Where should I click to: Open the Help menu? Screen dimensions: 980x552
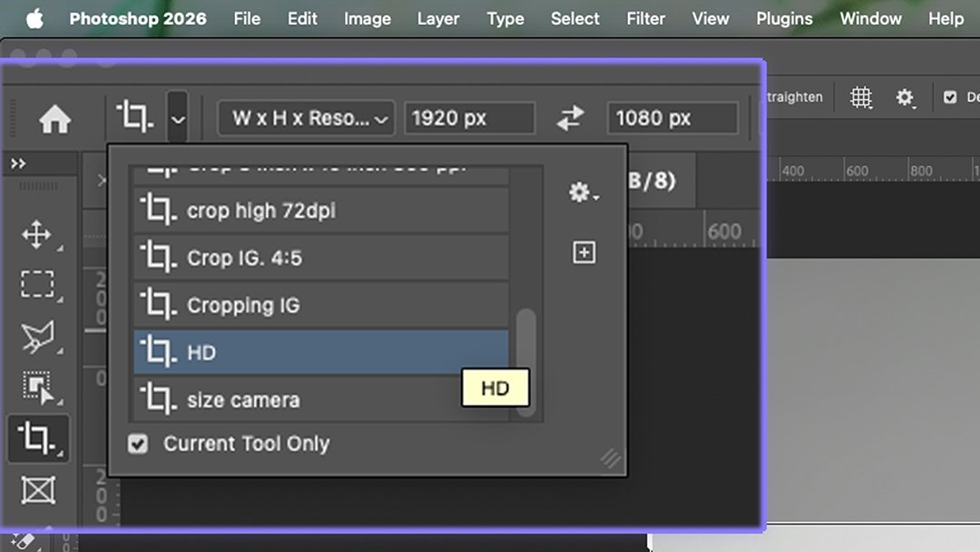point(946,19)
